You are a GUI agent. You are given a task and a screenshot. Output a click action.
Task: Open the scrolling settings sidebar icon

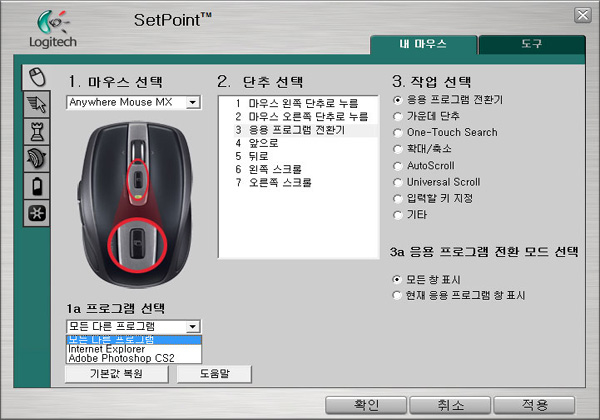pyautogui.click(x=37, y=158)
